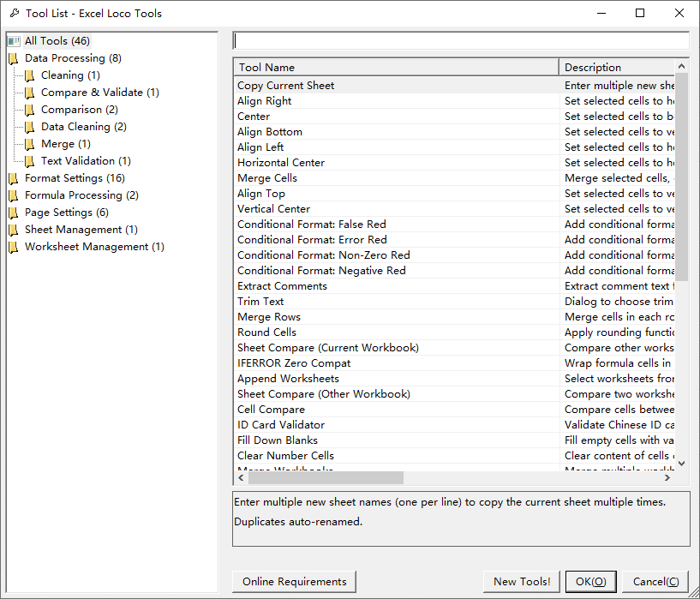Select Compare & Validate (1) subcategory
Screen dimensions: 700x599
[x=100, y=93]
